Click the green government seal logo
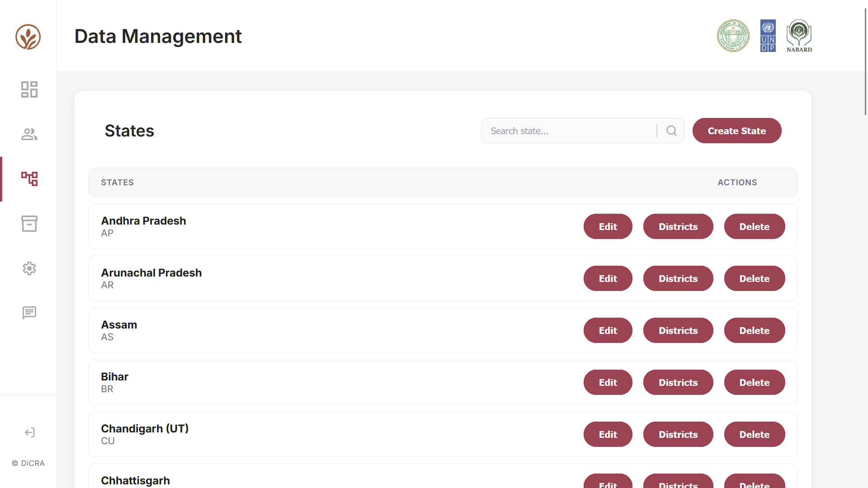 [x=733, y=36]
